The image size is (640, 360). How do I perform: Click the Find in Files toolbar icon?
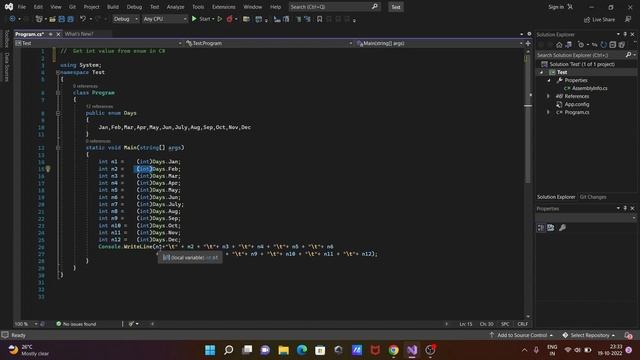coord(246,19)
